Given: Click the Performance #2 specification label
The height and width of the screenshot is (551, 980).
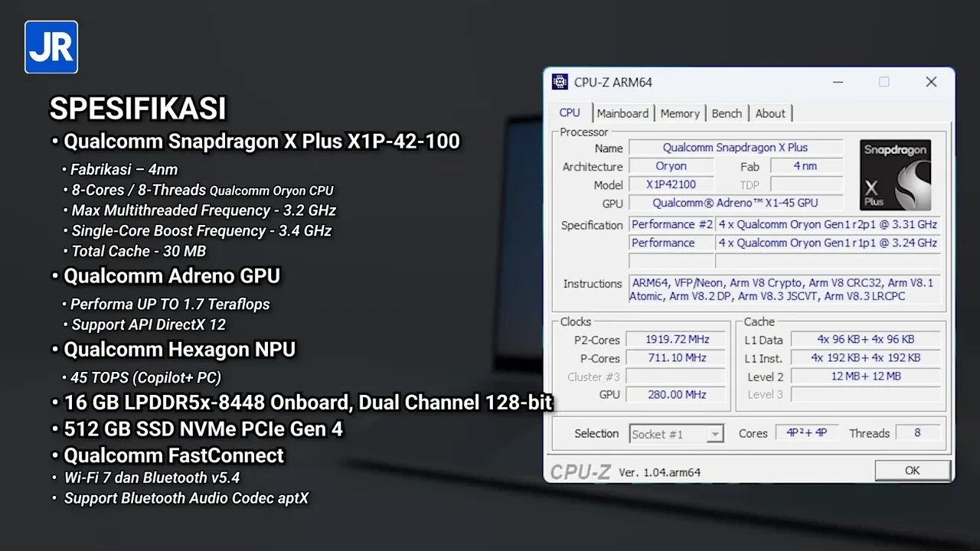Looking at the screenshot, I should [x=671, y=224].
